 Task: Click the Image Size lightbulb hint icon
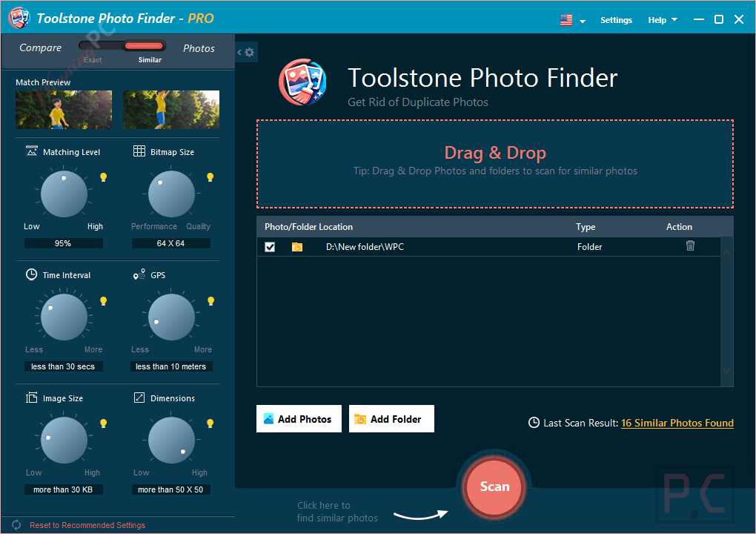pyautogui.click(x=103, y=423)
